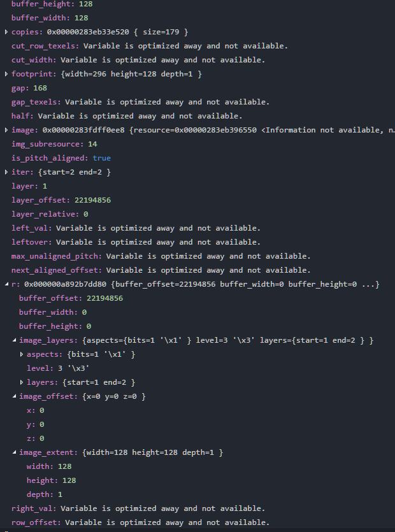Viewport: 395px width, 532px height.
Task: Click the depth value under image_extent
Action: pos(39,494)
